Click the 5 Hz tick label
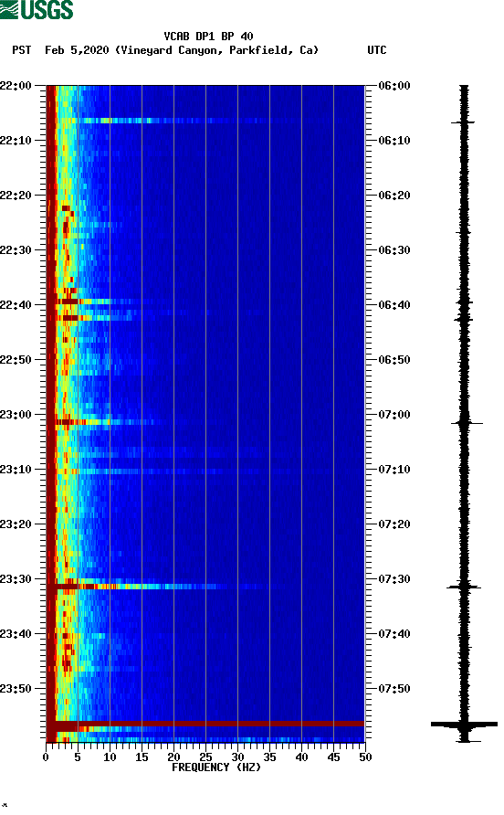The width and height of the screenshot is (504, 815). coord(78,757)
